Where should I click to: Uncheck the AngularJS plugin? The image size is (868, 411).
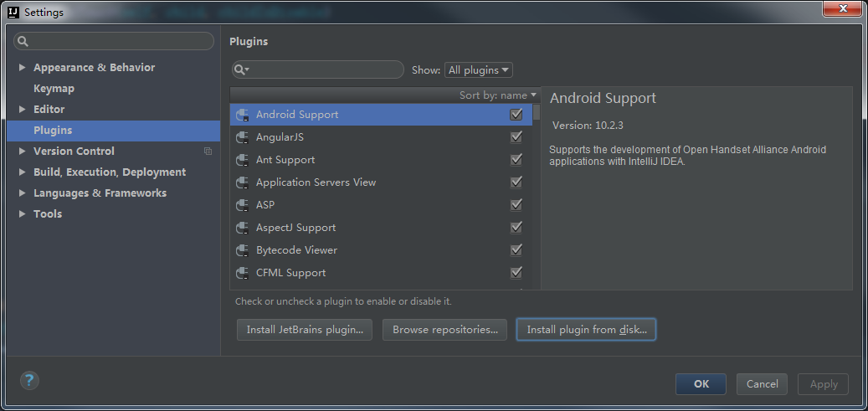click(516, 136)
